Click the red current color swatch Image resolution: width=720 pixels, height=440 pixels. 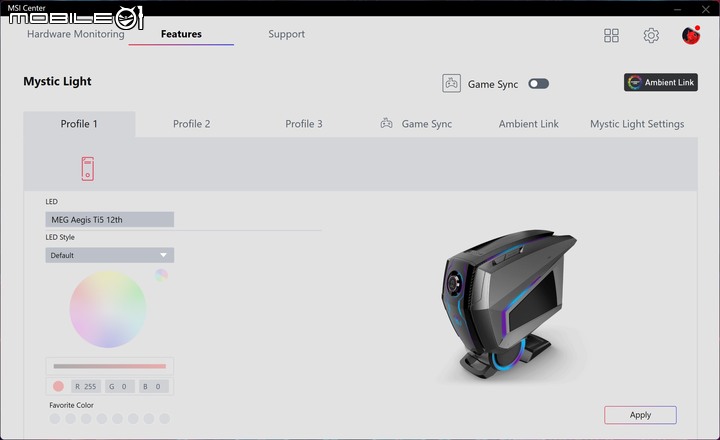click(58, 386)
